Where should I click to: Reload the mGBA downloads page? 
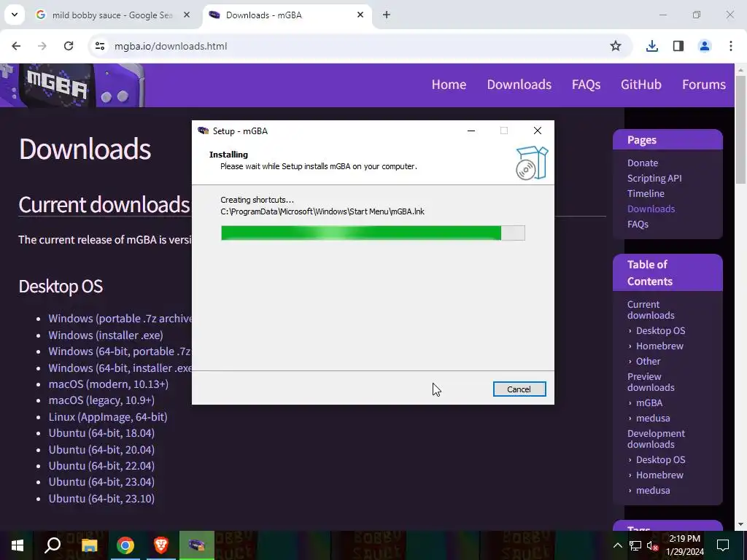69,46
